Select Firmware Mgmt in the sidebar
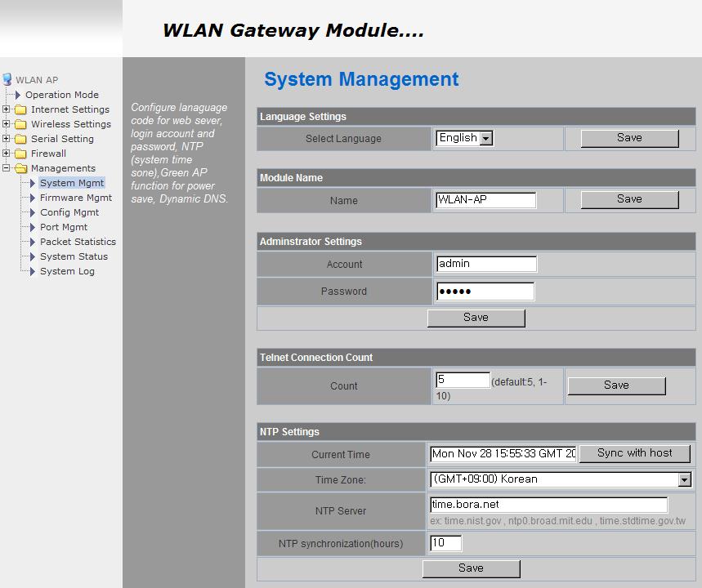This screenshot has height=588, width=702. [75, 198]
